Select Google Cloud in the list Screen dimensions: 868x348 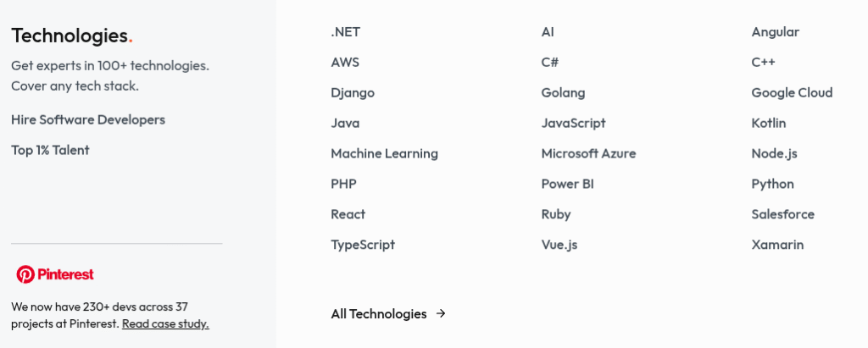point(793,93)
